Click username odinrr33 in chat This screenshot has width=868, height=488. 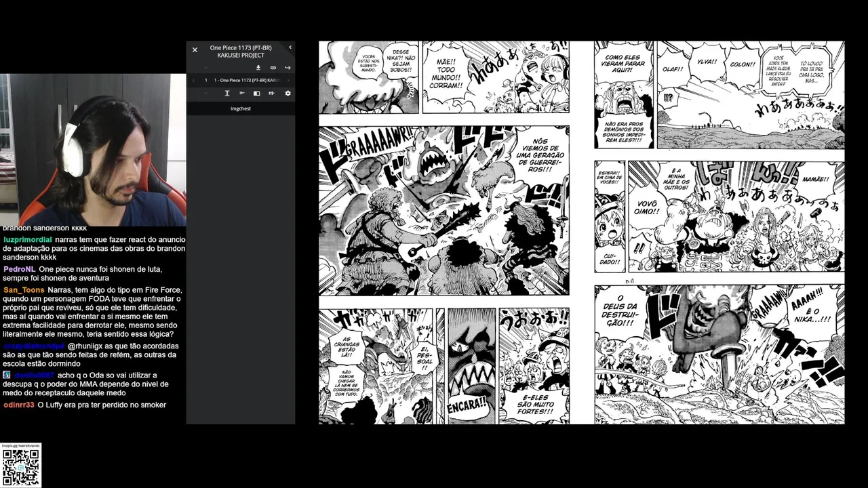click(x=18, y=405)
